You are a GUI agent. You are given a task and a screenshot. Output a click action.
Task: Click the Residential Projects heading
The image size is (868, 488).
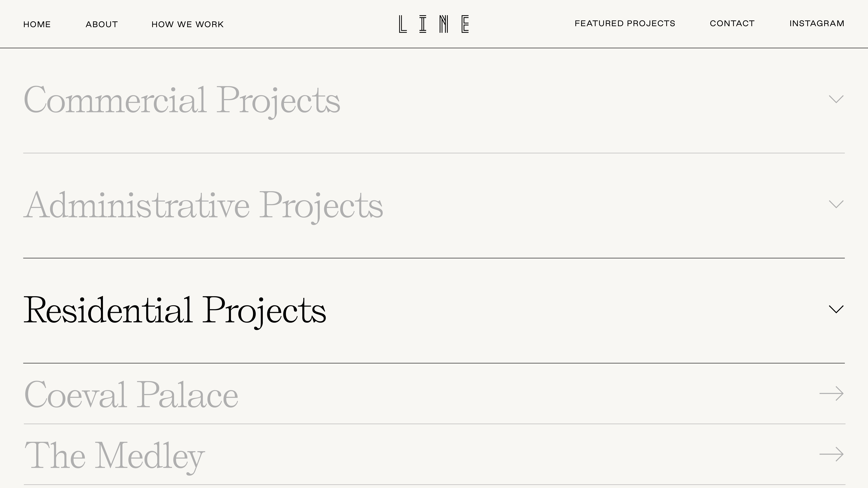coord(175,310)
